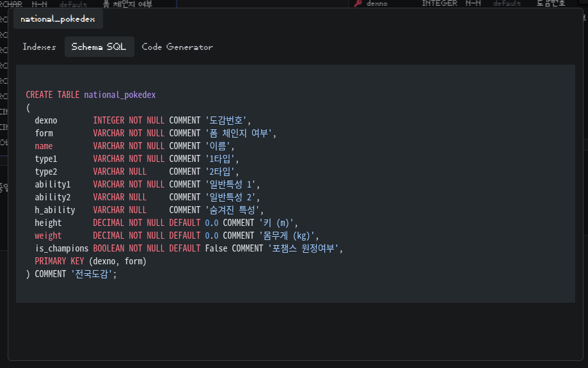Click the red 'weight' column in SQL

48,236
